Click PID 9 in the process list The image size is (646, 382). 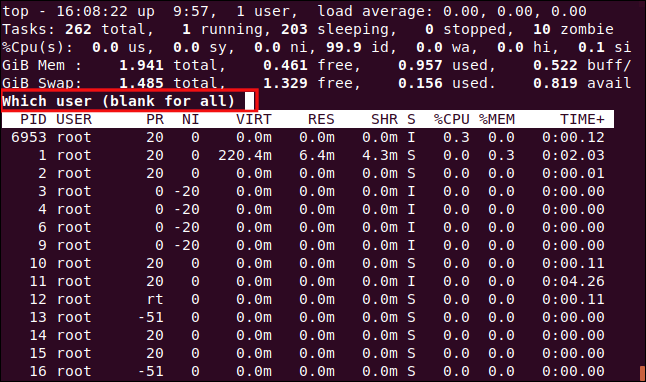pos(42,245)
